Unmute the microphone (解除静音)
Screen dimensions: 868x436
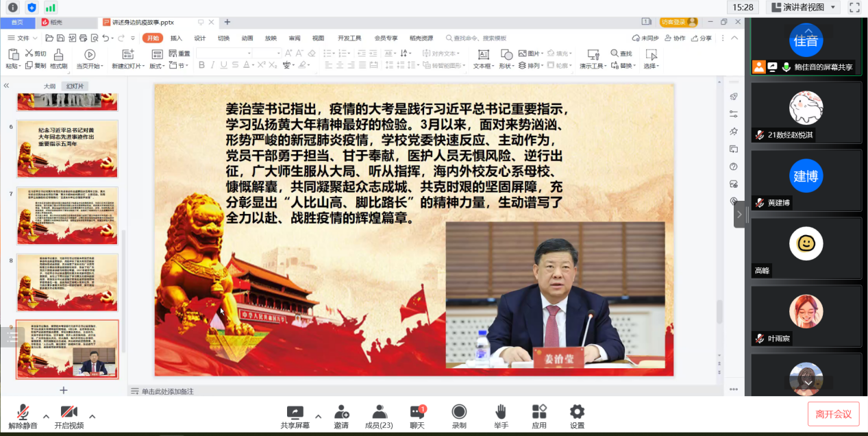[x=23, y=412]
